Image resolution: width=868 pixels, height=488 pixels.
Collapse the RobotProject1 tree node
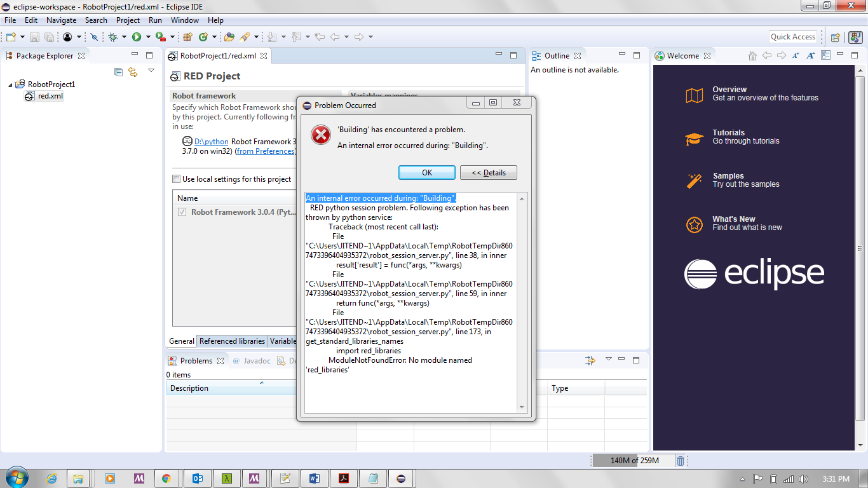click(x=9, y=84)
